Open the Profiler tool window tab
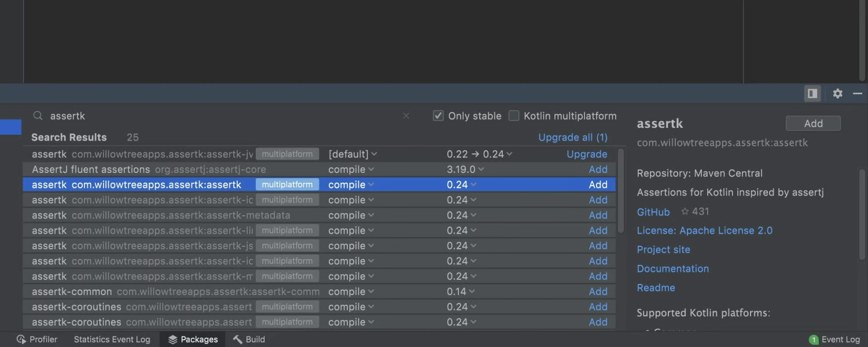The image size is (868, 347). click(36, 339)
